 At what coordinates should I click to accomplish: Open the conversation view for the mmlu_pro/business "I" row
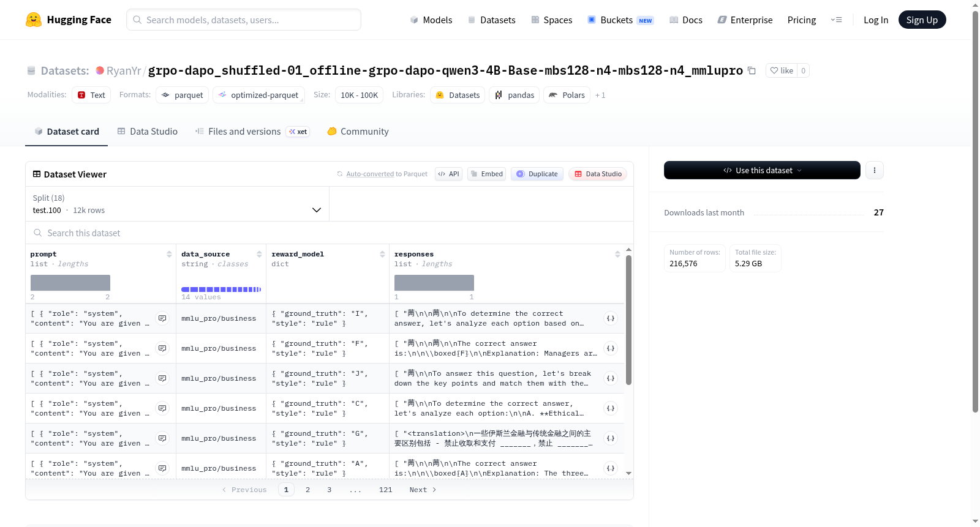click(x=162, y=318)
